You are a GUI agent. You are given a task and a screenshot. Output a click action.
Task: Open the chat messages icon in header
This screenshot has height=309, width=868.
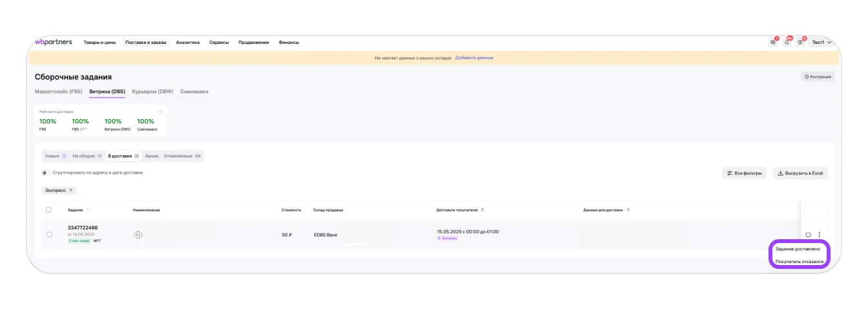tap(773, 42)
